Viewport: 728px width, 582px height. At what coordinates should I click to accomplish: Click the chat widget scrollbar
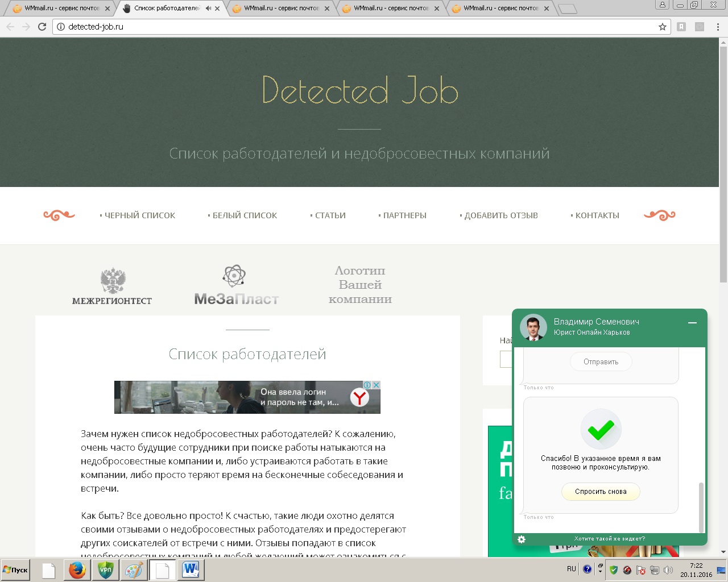[x=701, y=507]
